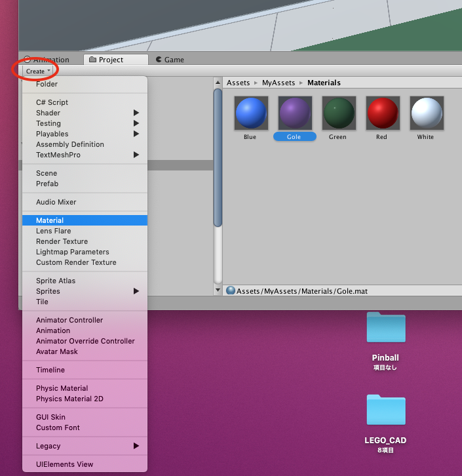Choose Folder from the Create menu
The width and height of the screenshot is (462, 476).
coord(85,84)
